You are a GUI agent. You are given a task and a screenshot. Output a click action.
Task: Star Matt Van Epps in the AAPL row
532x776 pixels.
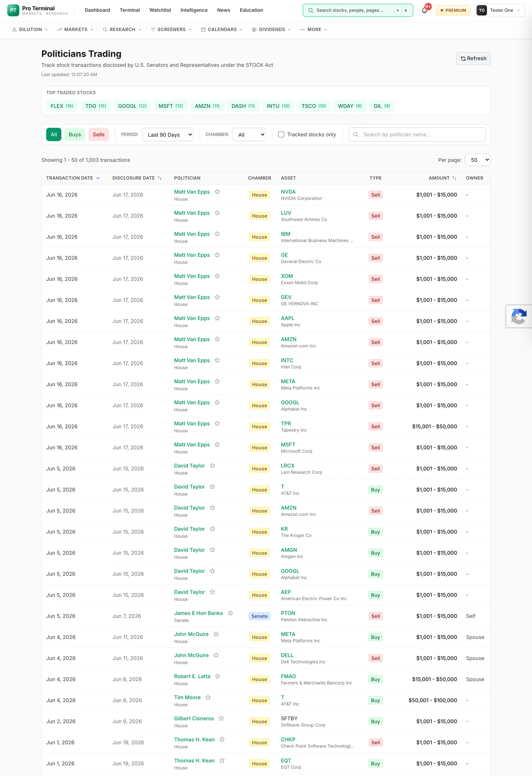click(x=217, y=318)
